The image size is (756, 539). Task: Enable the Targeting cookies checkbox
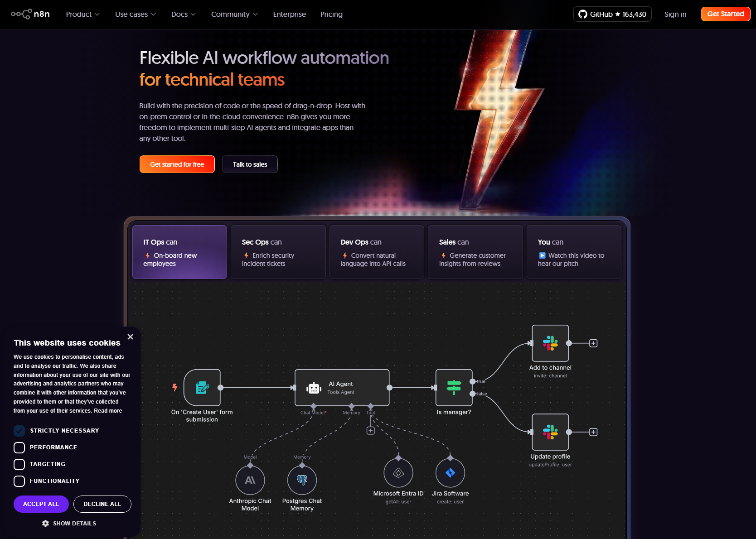(19, 464)
